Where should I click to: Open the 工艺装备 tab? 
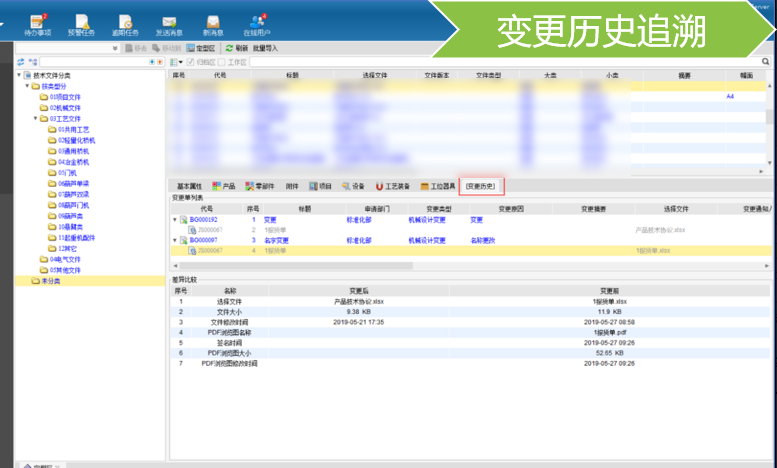(394, 186)
